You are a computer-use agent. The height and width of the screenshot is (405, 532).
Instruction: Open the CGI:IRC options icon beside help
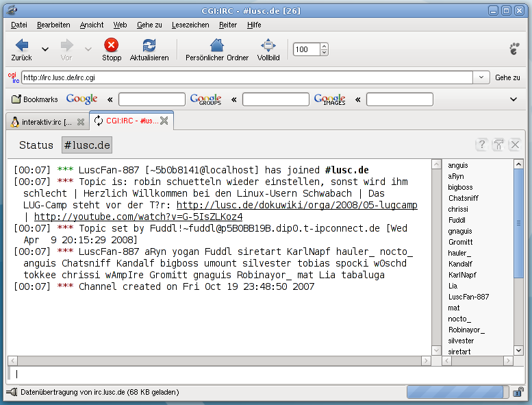(x=498, y=145)
